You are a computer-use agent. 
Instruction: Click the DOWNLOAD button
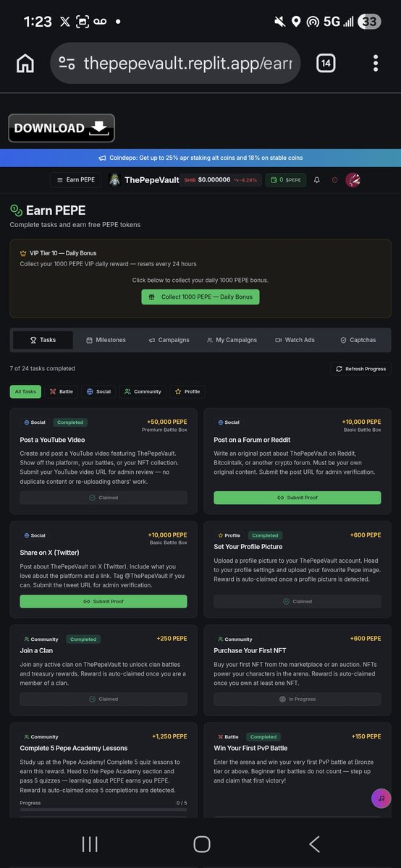[62, 128]
